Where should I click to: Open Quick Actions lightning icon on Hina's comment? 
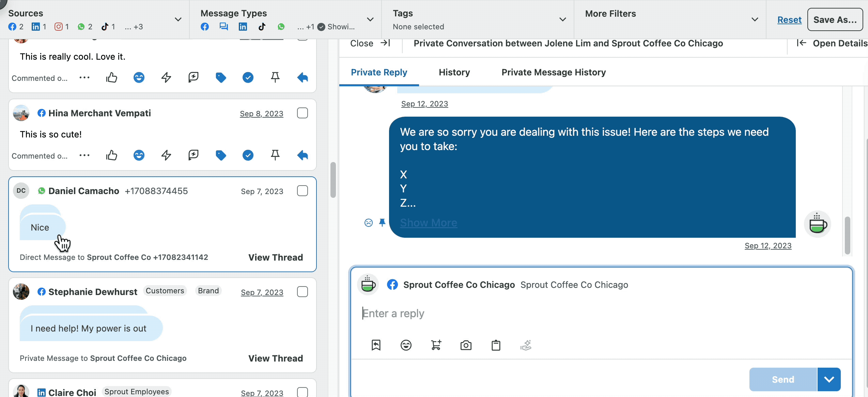click(166, 155)
